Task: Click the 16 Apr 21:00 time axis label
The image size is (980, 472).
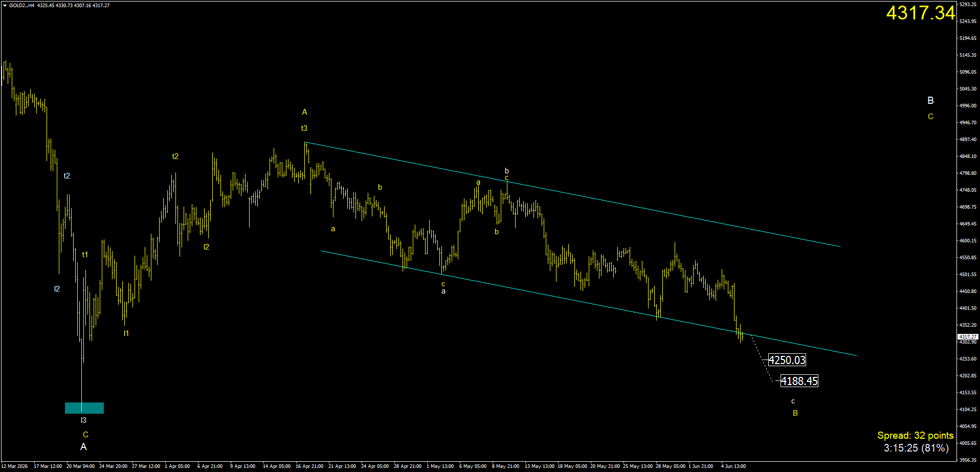Action: click(309, 466)
